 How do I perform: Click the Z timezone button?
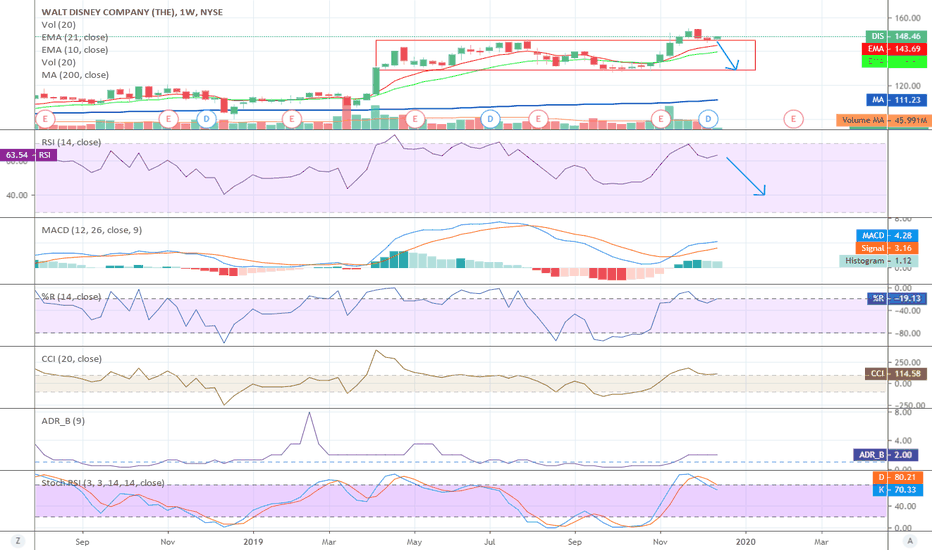[x=18, y=541]
